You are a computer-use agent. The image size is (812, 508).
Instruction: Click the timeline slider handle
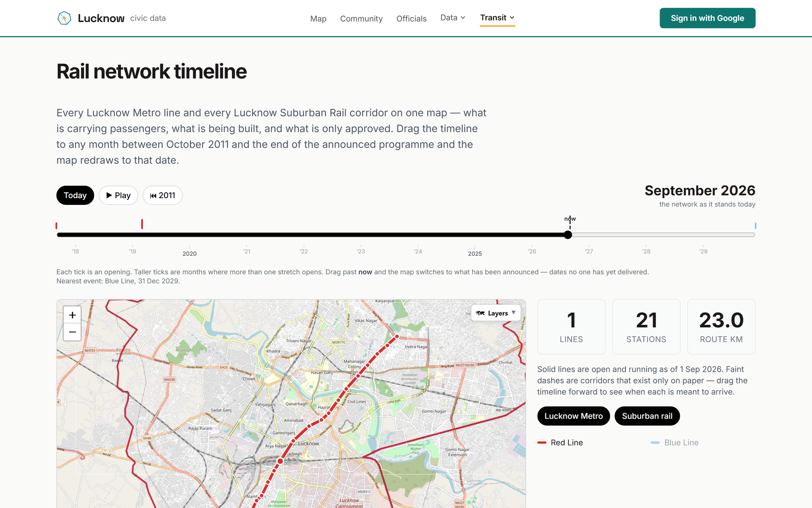568,235
